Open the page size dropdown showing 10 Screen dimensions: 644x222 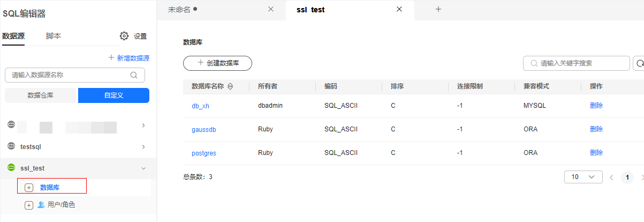click(583, 177)
